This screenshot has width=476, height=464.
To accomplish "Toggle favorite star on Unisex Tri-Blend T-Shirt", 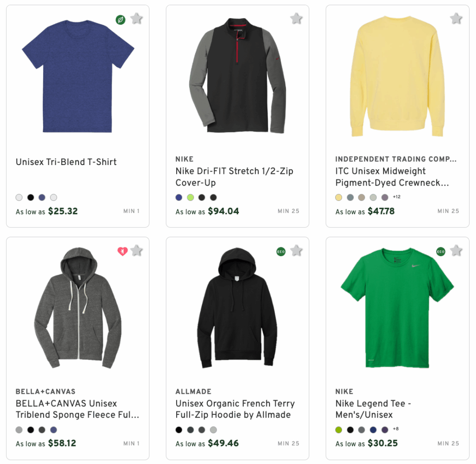I will coord(136,19).
